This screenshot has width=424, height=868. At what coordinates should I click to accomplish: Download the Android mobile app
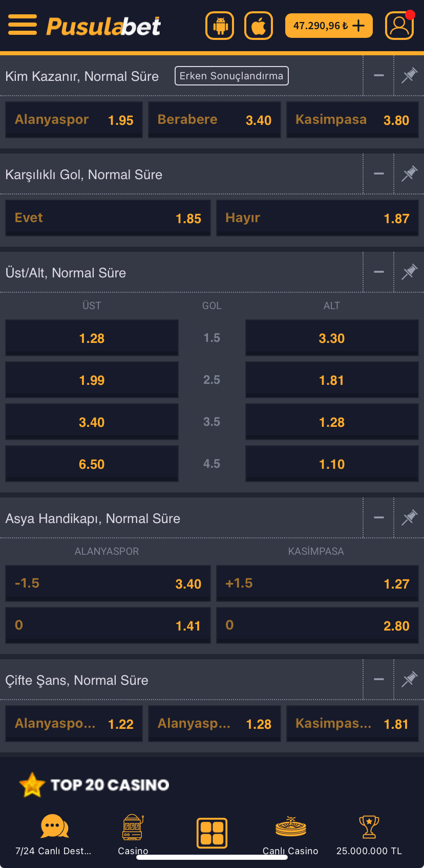coord(220,25)
